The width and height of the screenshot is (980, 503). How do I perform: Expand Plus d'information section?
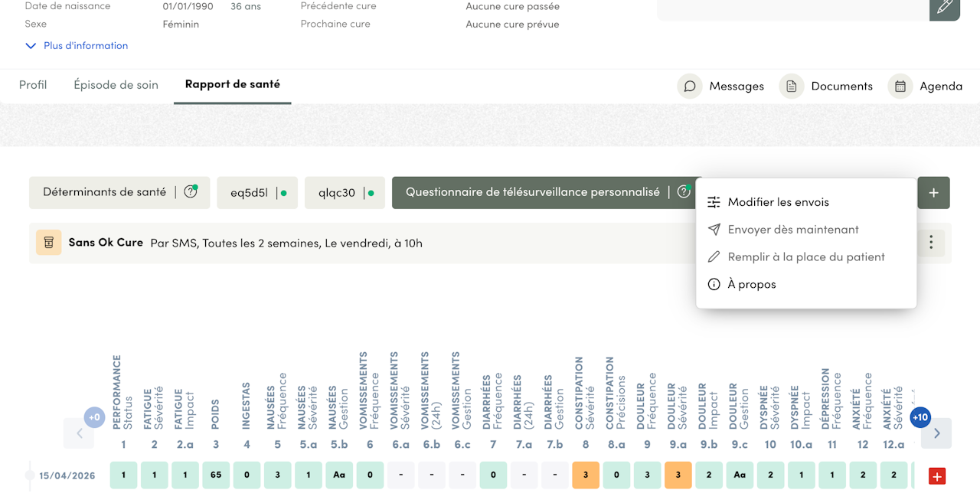77,46
